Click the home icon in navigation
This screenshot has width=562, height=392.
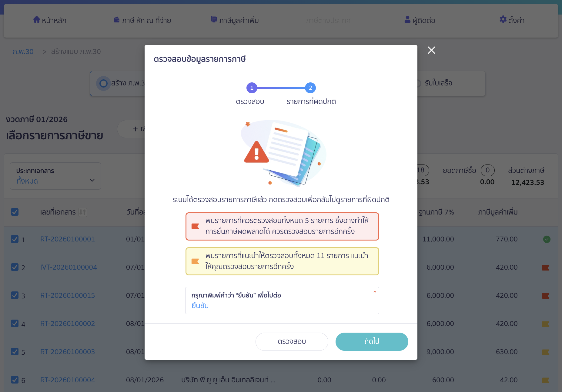coord(37,20)
